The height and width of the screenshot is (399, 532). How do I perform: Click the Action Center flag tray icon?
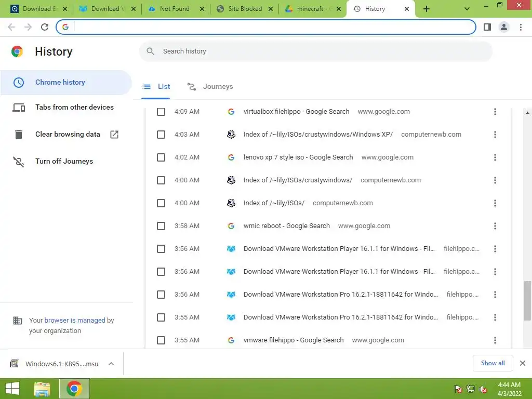(458, 389)
